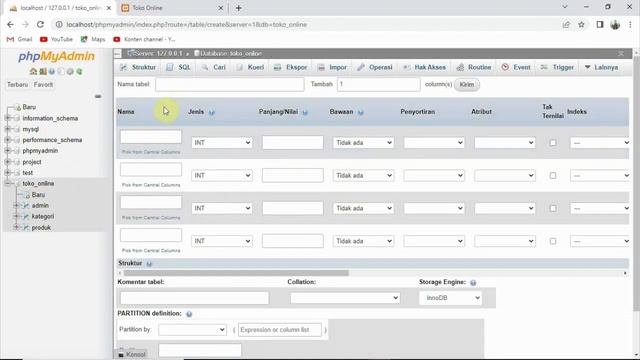Open the Hak Akses tab

pyautogui.click(x=424, y=67)
